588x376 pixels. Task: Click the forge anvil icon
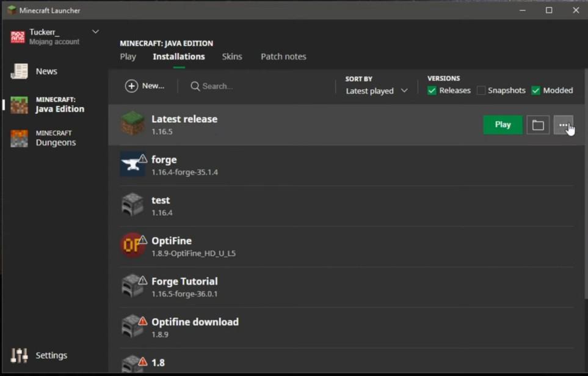(132, 164)
